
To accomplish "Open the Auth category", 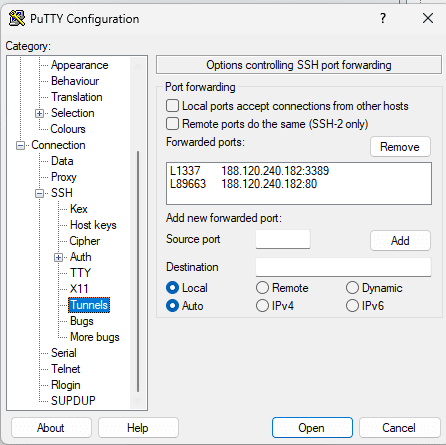I will [x=81, y=257].
